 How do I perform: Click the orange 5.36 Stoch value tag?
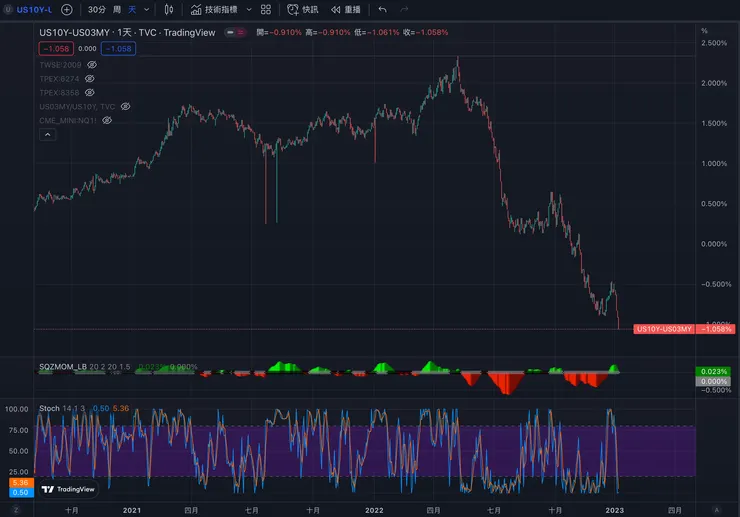coord(21,483)
